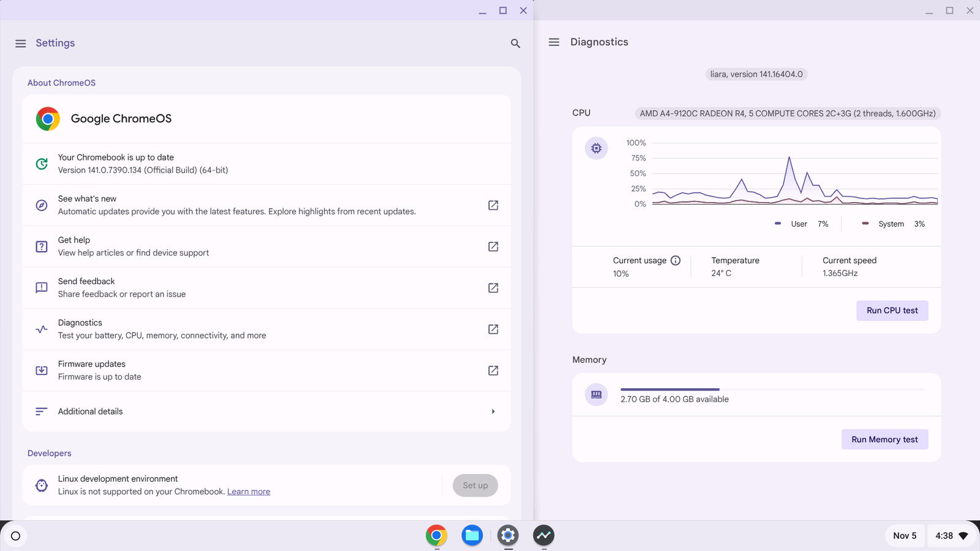This screenshot has width=980, height=551.
Task: Open the Files app on the shelf
Action: (x=472, y=536)
